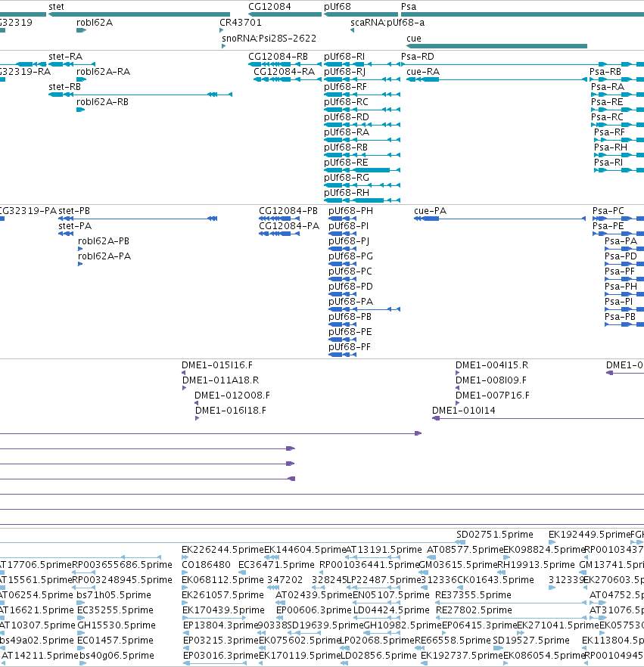
Task: Select DME1-012O08.F clone marker
Action: [x=196, y=403]
